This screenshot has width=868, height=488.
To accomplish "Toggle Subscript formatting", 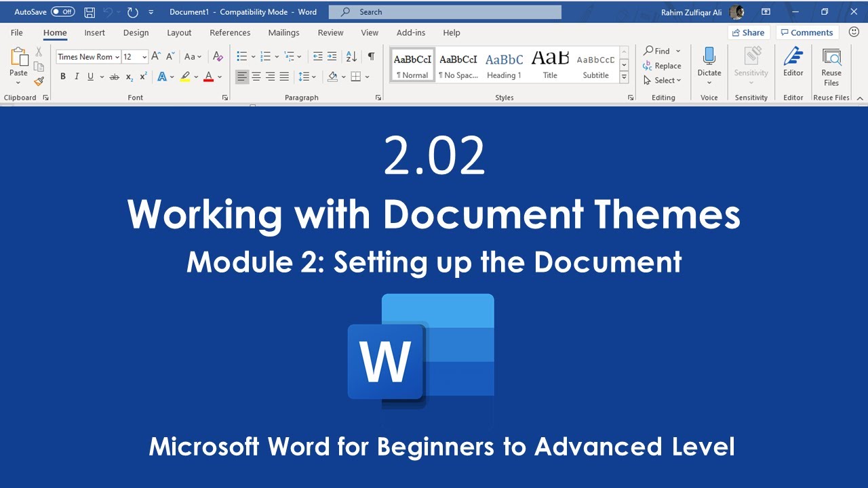I will tap(130, 77).
